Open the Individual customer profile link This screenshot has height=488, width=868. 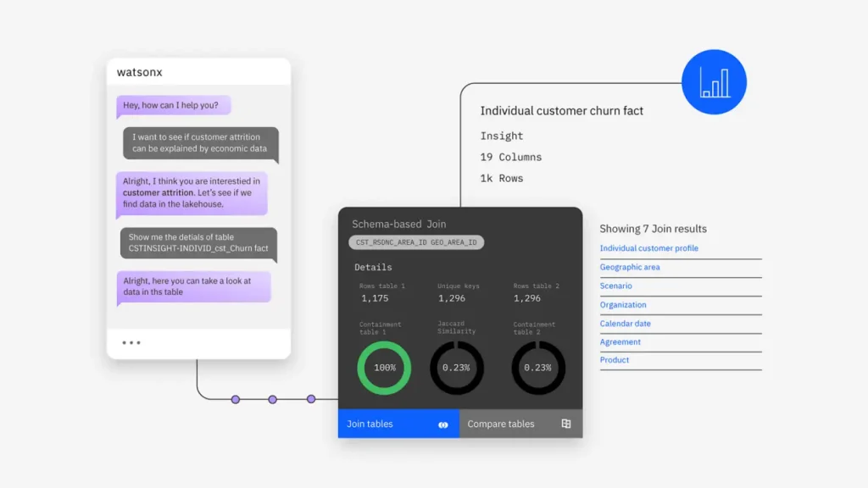coord(648,248)
